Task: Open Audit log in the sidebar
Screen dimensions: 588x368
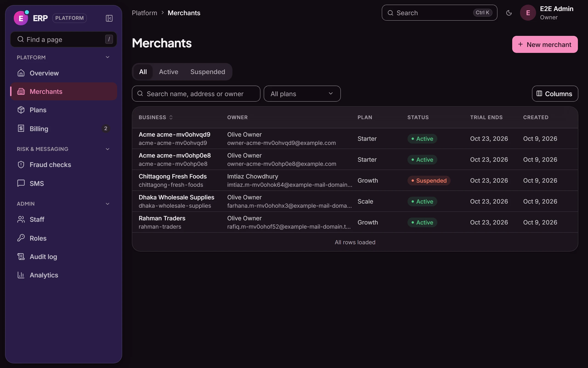Action: (x=64, y=256)
